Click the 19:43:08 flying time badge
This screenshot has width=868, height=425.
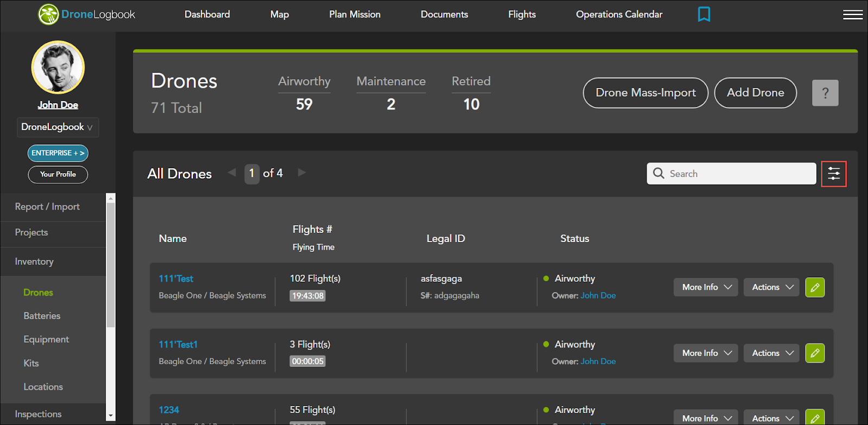coord(308,296)
